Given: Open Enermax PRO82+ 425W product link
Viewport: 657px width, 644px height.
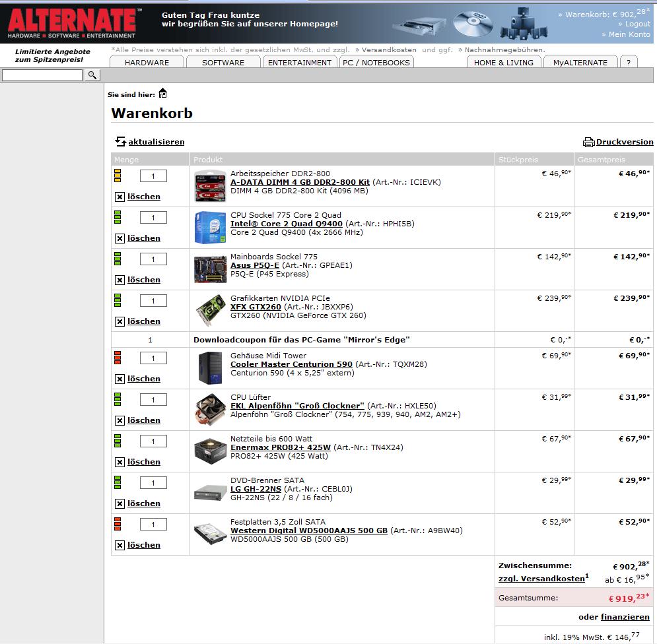Looking at the screenshot, I should 281,447.
